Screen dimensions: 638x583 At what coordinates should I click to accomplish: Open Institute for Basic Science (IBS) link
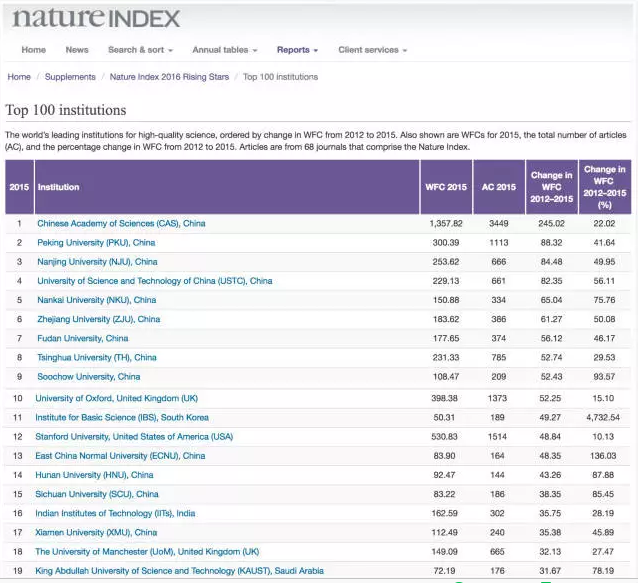122,417
